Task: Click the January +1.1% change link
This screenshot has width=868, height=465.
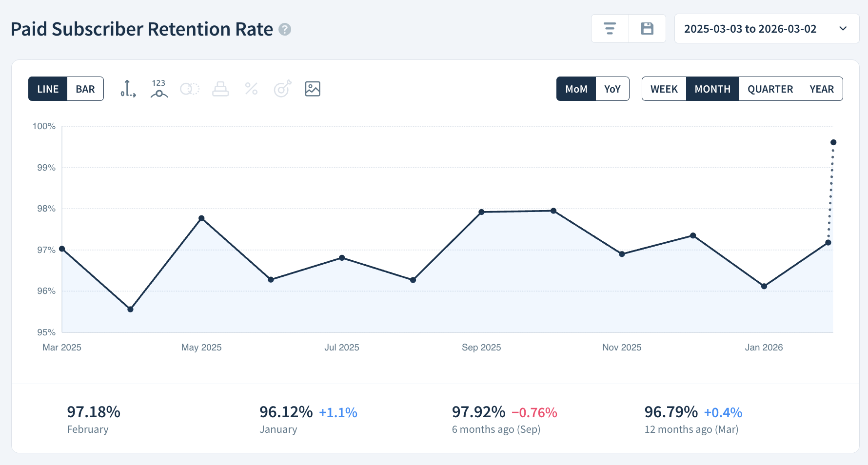Action: point(338,412)
